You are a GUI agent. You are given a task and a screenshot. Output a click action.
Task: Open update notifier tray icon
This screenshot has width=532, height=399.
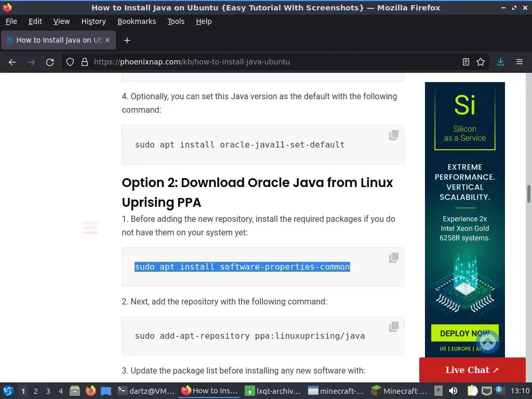[x=499, y=390]
